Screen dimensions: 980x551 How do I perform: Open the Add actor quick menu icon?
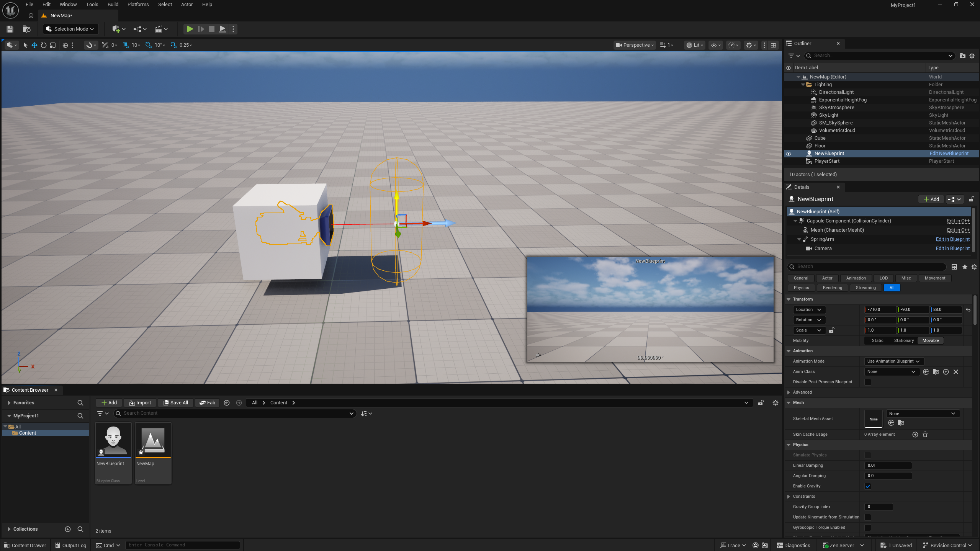(x=118, y=29)
